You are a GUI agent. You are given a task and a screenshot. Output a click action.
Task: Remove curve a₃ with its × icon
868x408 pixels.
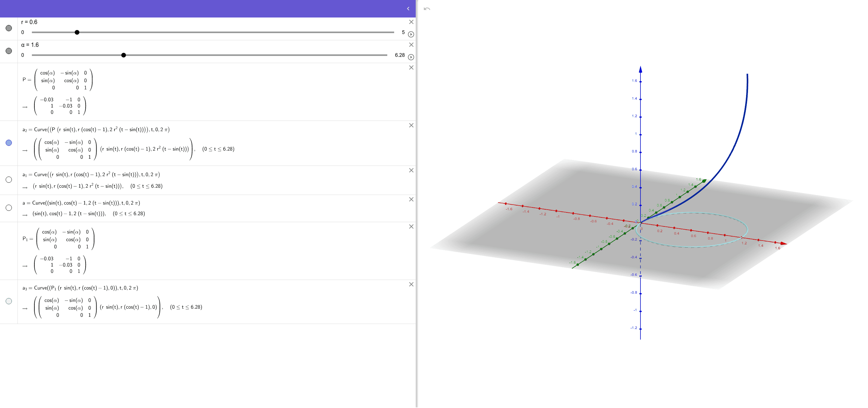pos(411,284)
